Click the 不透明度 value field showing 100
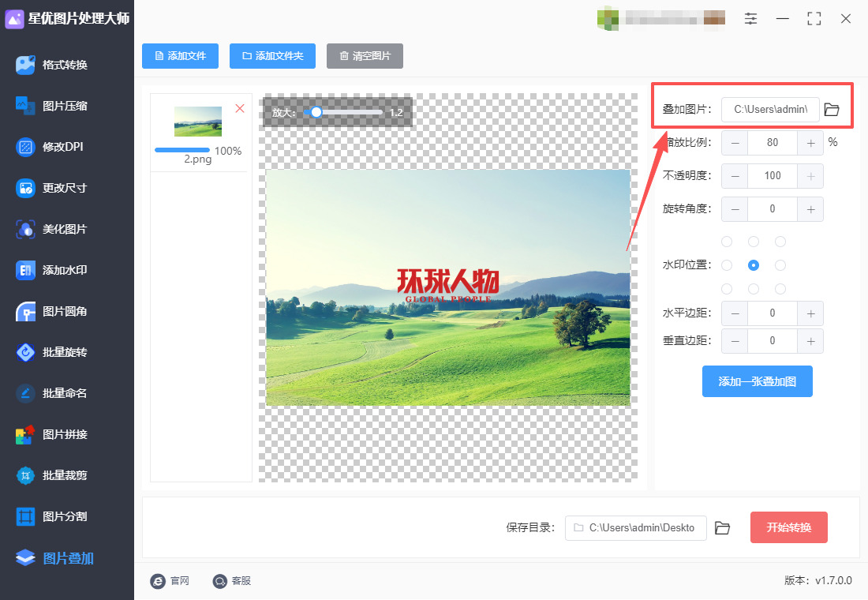This screenshot has height=600, width=868. click(x=773, y=176)
